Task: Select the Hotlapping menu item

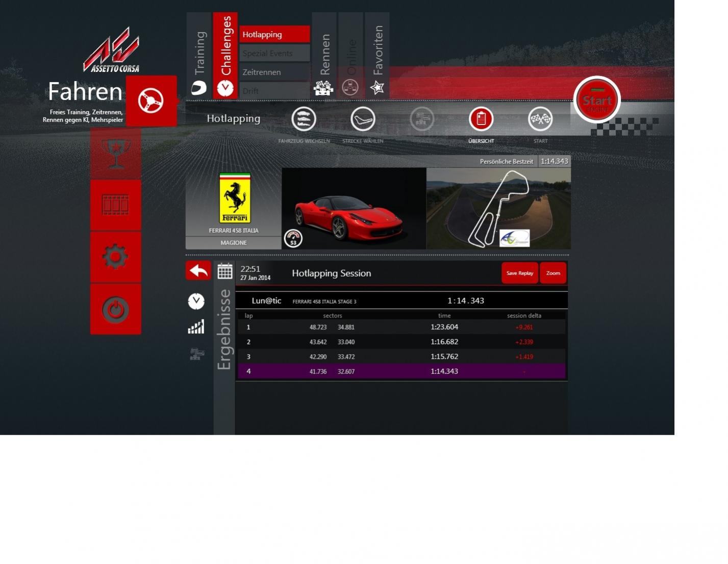Action: (x=274, y=34)
